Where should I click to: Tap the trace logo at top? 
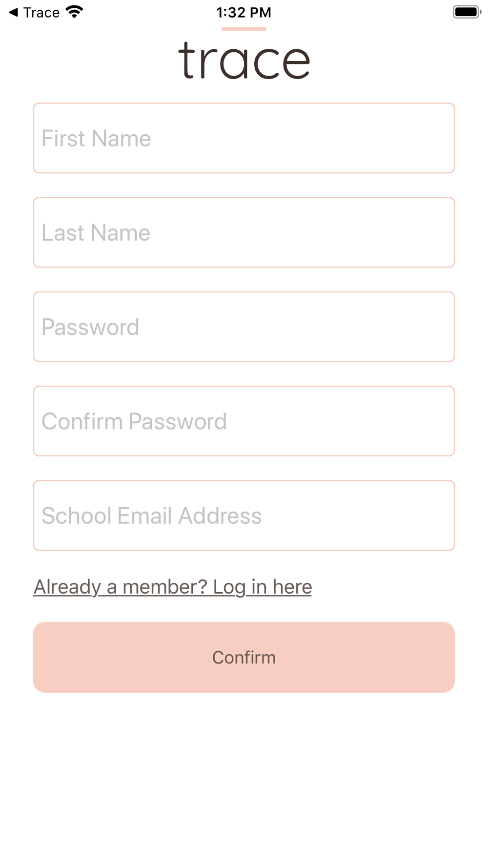coord(244,61)
